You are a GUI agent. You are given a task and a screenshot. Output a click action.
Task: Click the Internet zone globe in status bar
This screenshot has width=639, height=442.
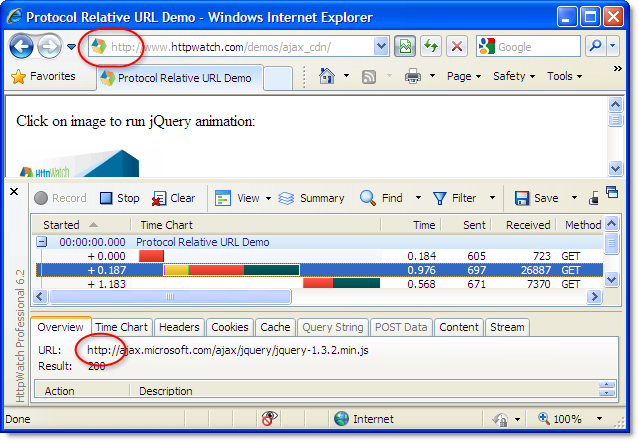tap(341, 418)
